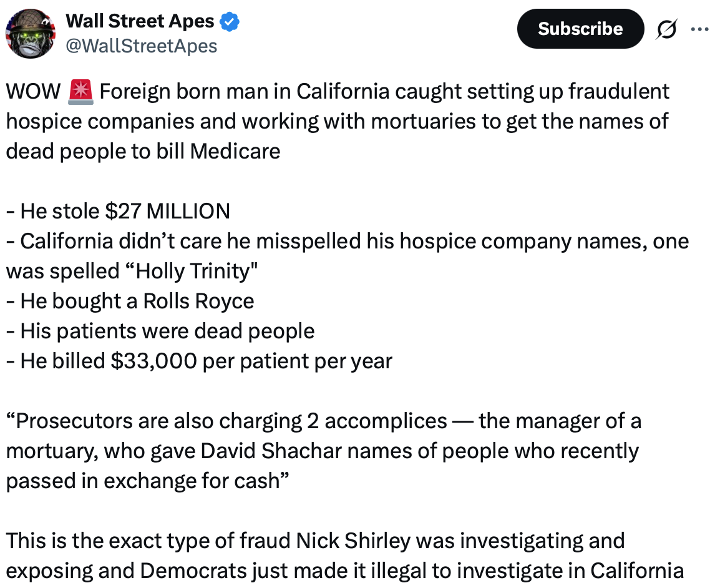Image resolution: width=715 pixels, height=588 pixels.
Task: Click the final line mentioning Democrats
Action: [x=345, y=571]
